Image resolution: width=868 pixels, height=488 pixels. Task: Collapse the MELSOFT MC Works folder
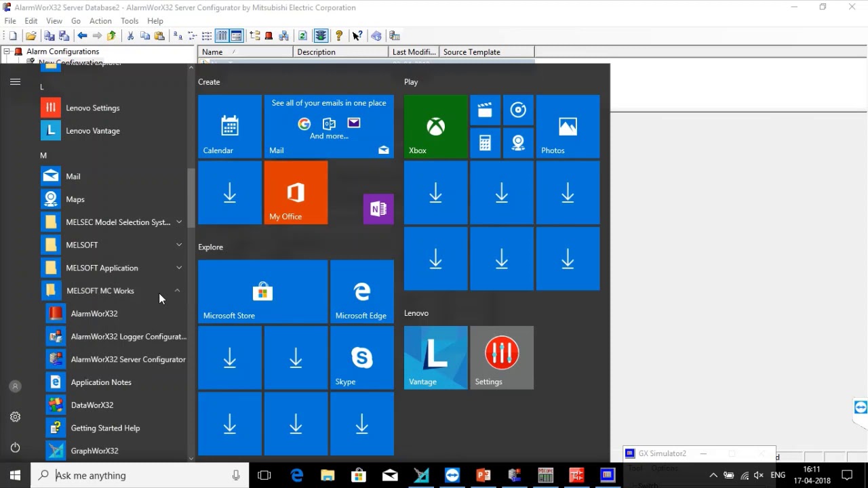point(114,291)
